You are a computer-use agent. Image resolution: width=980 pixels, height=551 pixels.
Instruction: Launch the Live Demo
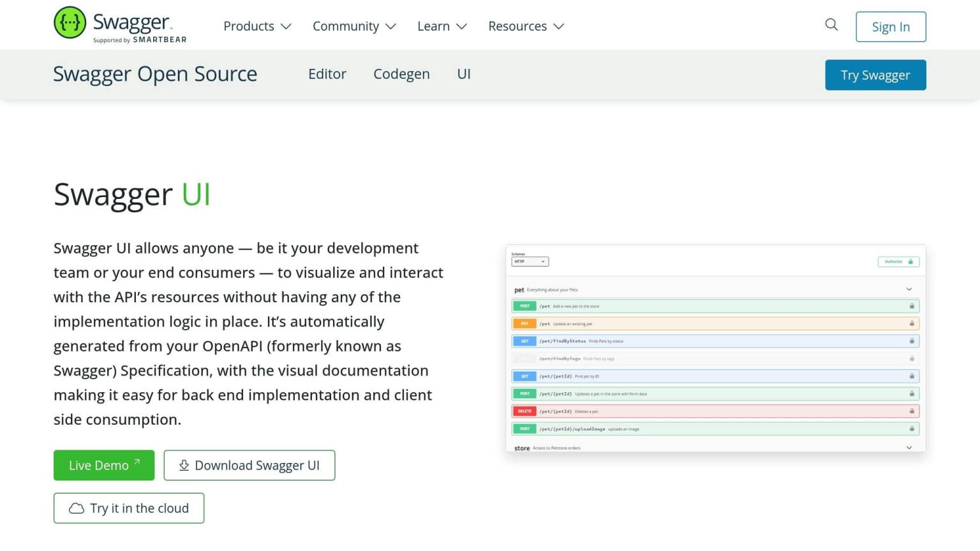point(104,466)
